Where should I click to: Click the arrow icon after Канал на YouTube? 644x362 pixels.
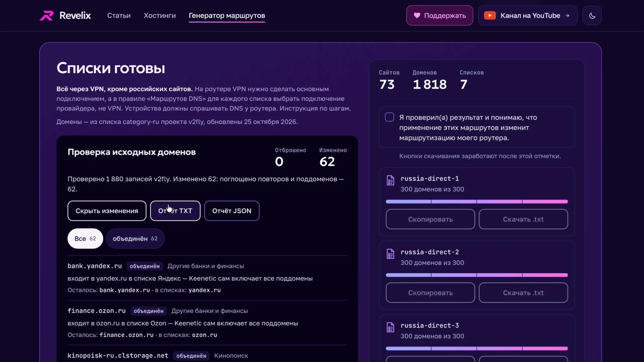[x=567, y=16]
